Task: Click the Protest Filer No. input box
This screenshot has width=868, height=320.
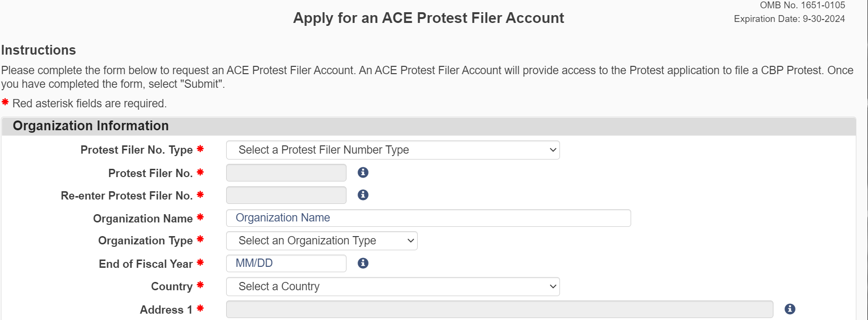Action: (286, 173)
